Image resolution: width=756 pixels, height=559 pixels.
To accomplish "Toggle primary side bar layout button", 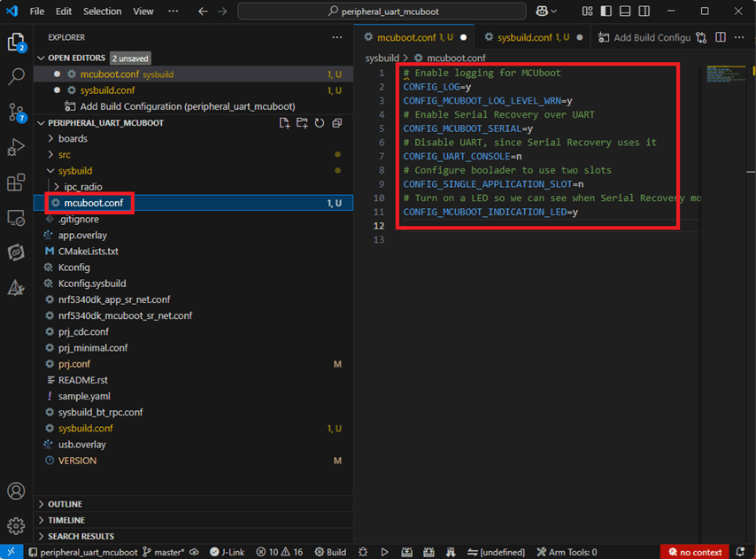I will [606, 12].
